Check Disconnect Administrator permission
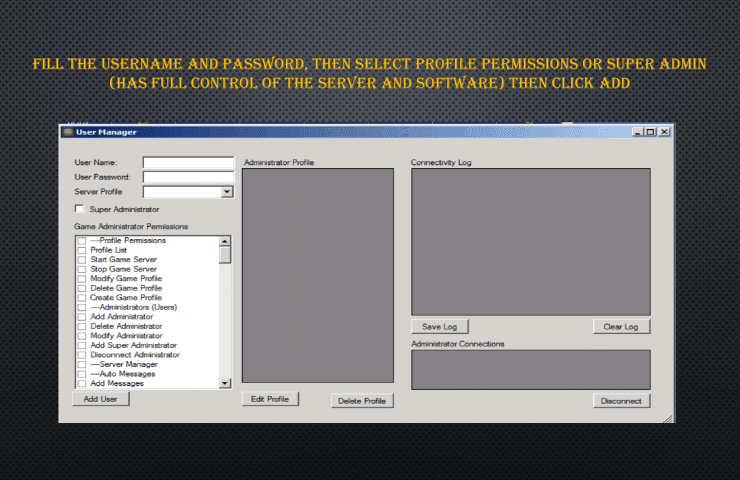This screenshot has height=480, width=740. pos(82,355)
